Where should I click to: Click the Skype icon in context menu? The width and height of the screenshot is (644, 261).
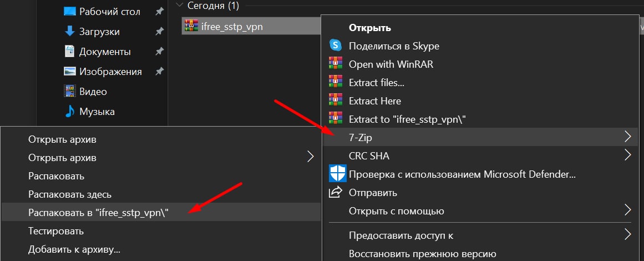[335, 46]
